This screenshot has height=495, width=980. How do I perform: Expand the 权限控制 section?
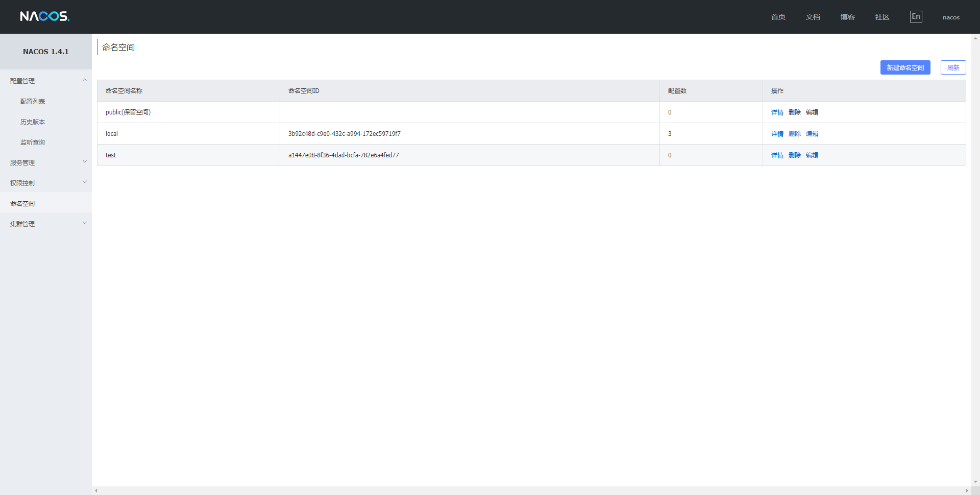[22, 183]
